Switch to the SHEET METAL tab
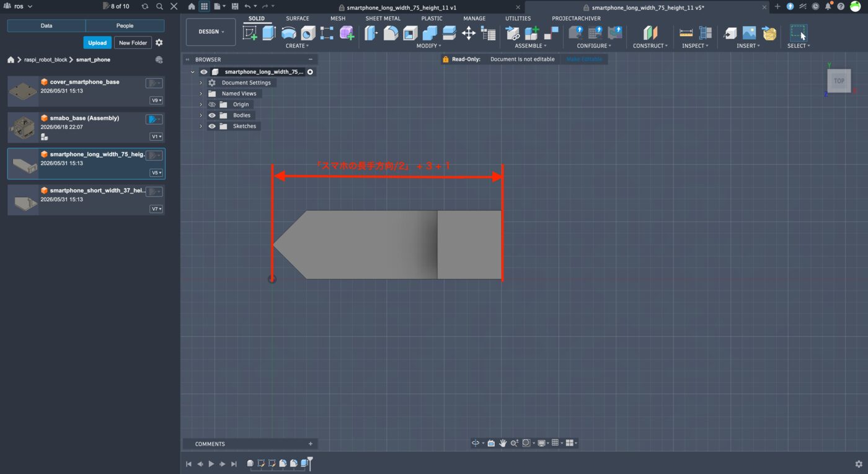This screenshot has width=868, height=474. point(383,19)
